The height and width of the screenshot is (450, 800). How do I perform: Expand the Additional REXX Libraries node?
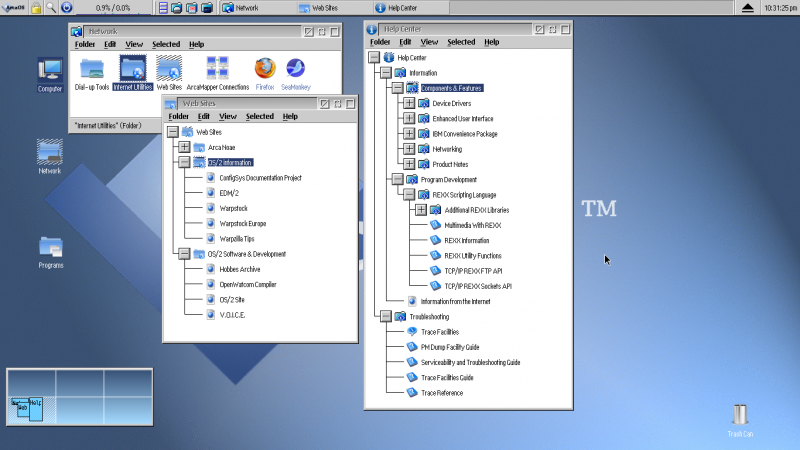[420, 210]
